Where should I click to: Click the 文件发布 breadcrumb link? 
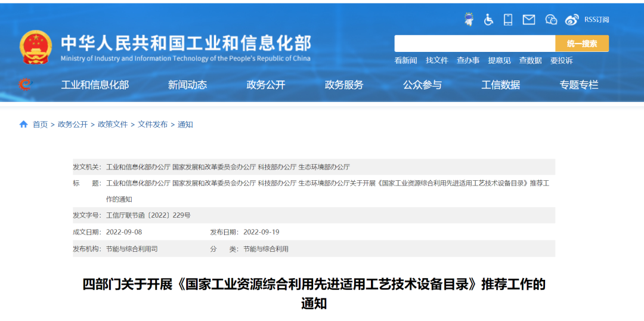(x=153, y=125)
